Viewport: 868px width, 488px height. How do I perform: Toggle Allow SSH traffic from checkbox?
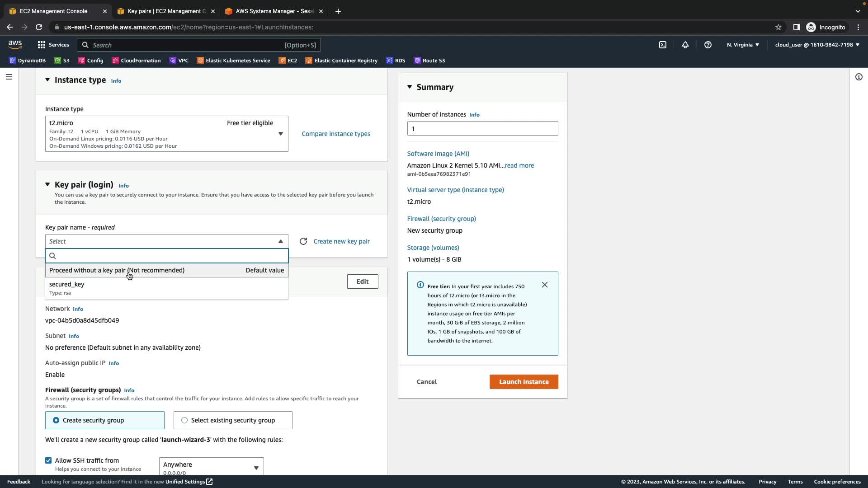(x=48, y=460)
